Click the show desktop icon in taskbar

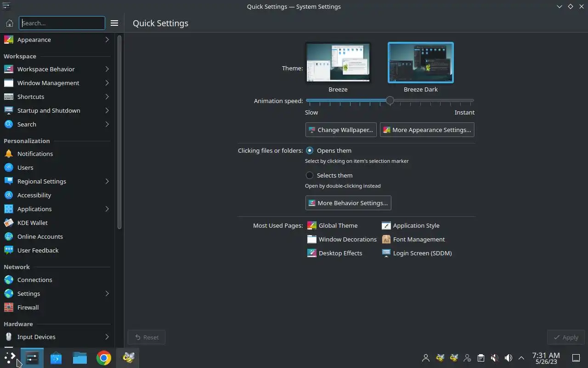point(576,358)
